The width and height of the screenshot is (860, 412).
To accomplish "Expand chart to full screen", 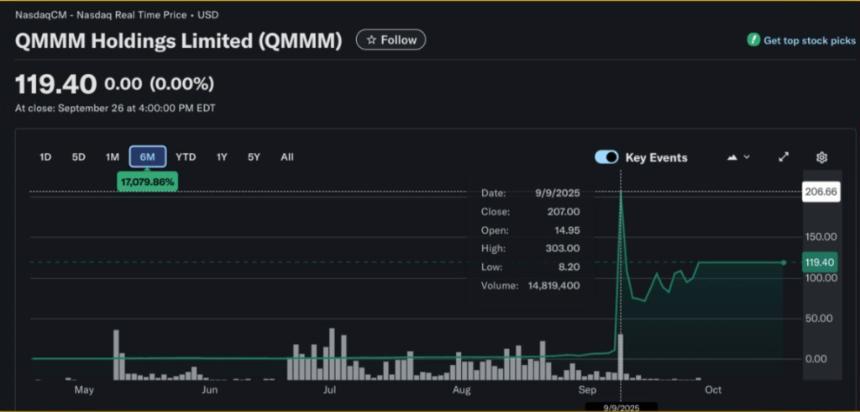I will (784, 157).
